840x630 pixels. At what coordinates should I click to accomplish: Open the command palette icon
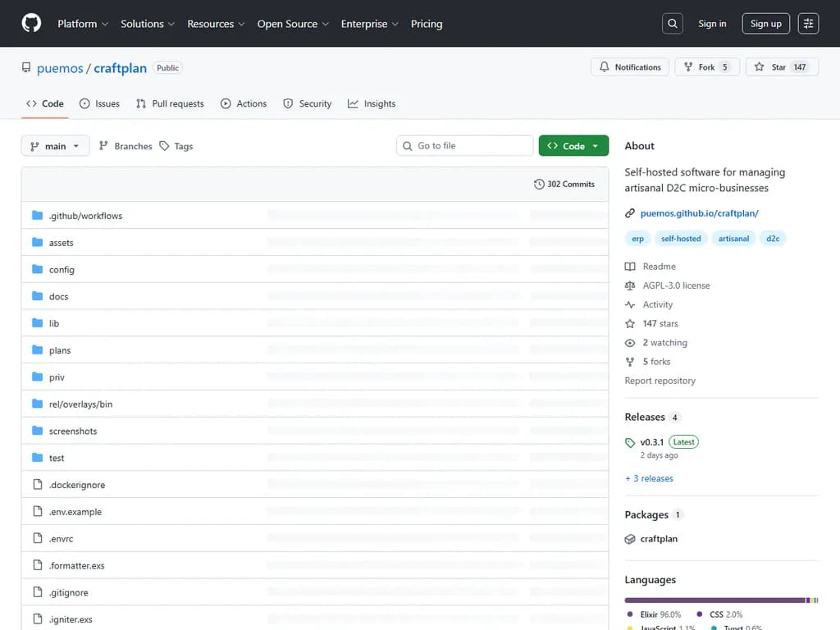808,23
